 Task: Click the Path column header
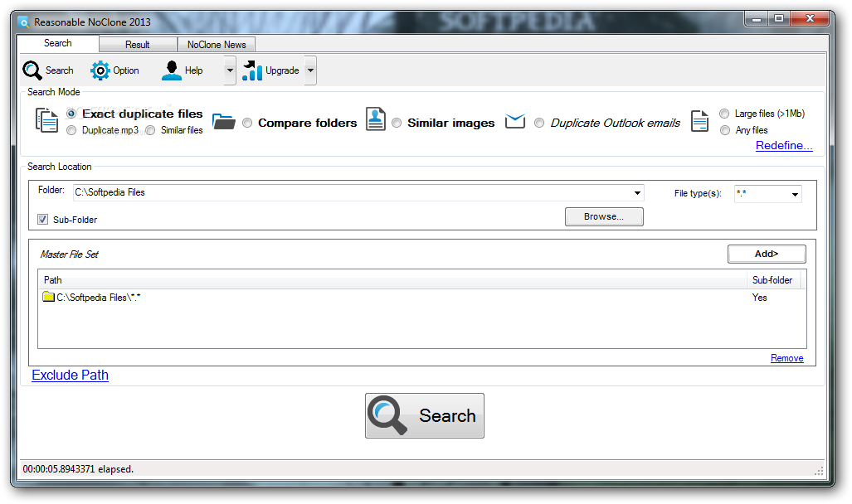(393, 280)
